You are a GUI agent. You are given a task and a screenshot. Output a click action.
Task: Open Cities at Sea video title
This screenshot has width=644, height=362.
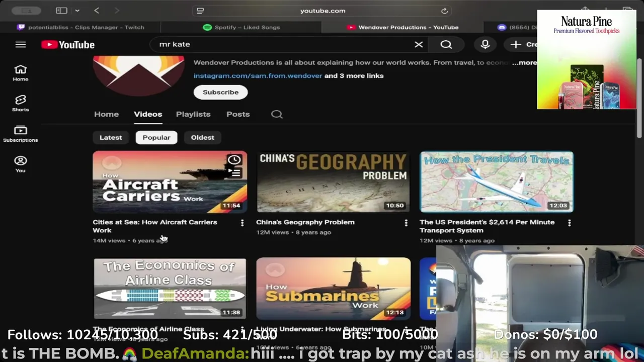155,226
